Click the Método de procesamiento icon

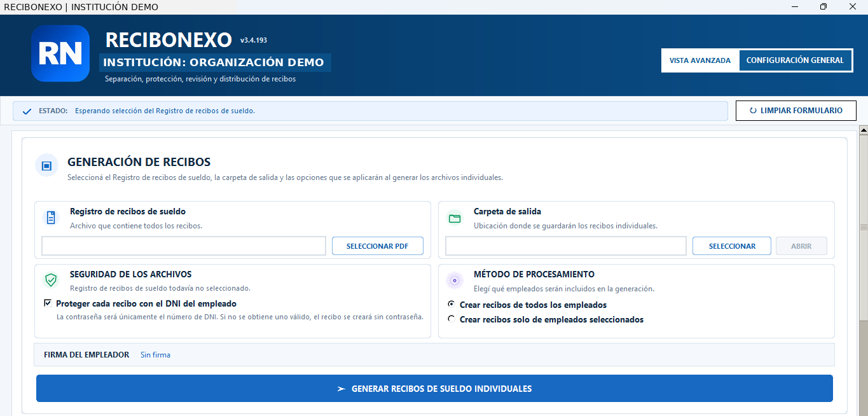[x=454, y=280]
